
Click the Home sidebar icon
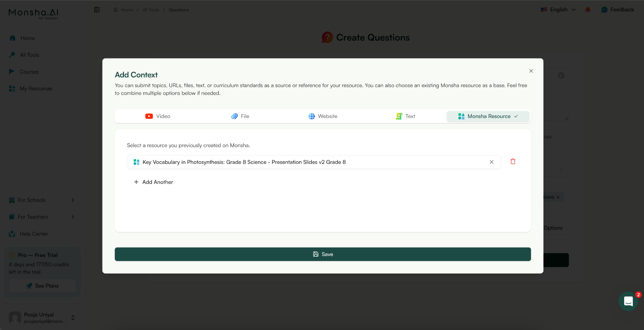pos(12,38)
